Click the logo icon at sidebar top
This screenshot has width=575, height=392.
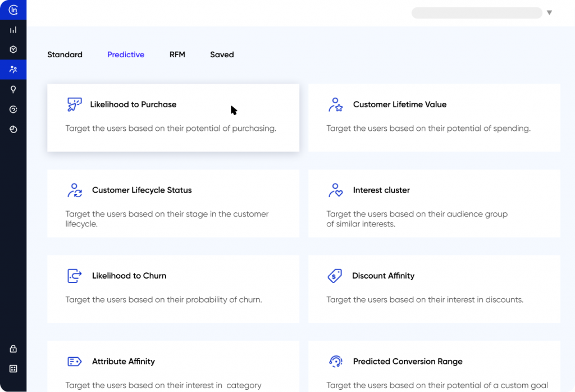13,10
